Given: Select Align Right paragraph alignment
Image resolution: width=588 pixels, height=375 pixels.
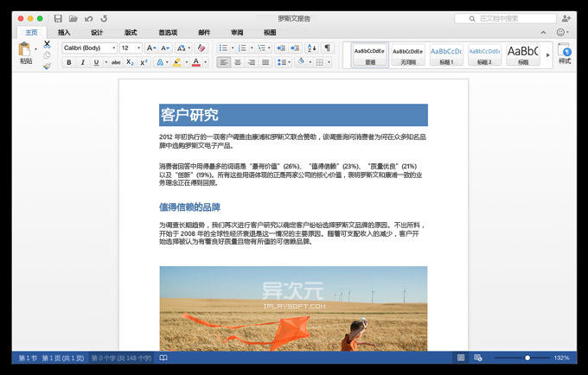Looking at the screenshot, I should [x=252, y=62].
